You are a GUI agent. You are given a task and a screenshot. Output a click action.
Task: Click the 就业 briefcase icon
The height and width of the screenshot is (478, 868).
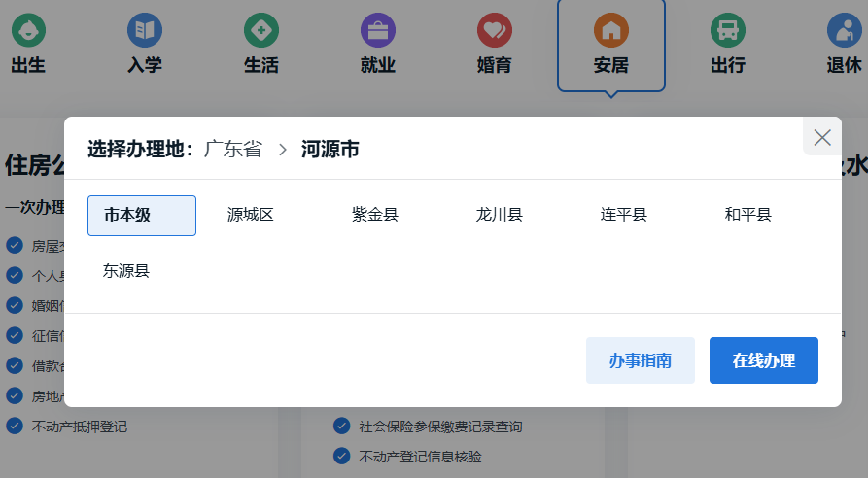tap(378, 30)
